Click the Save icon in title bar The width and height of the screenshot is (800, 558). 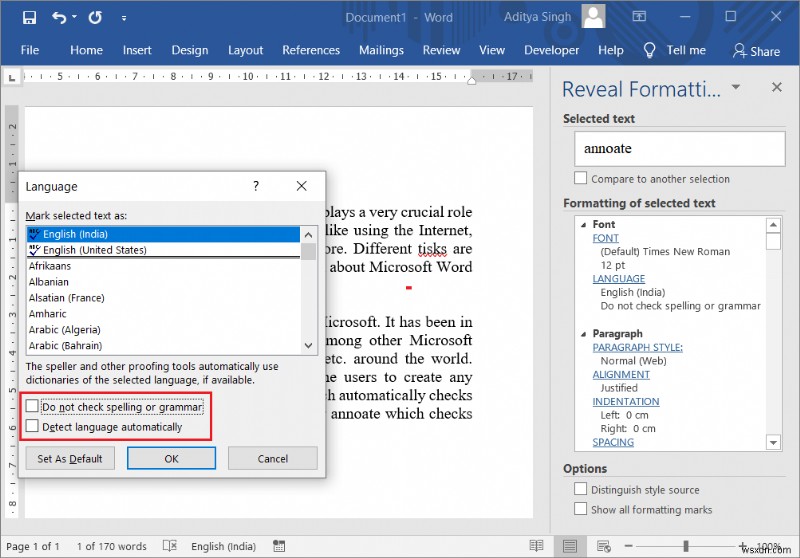point(29,18)
